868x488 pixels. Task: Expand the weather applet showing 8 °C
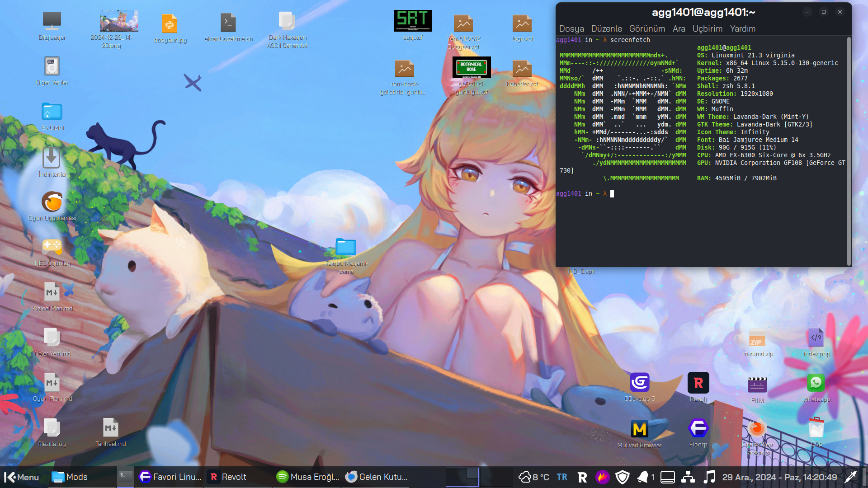(534, 477)
